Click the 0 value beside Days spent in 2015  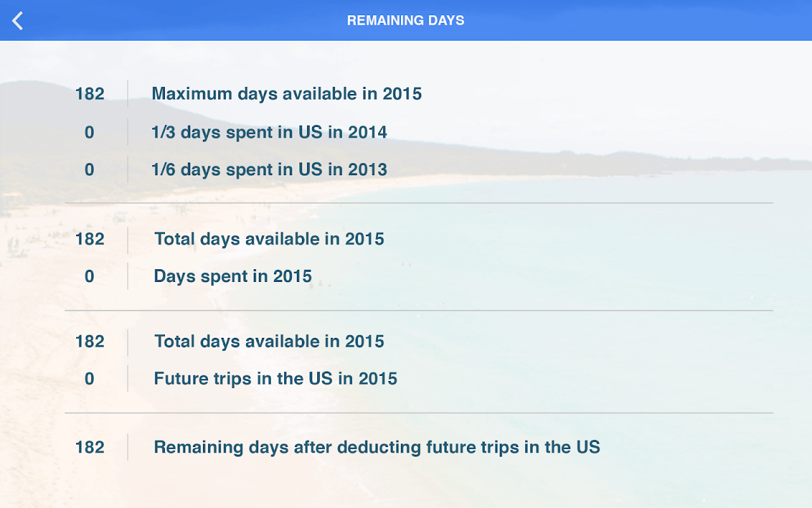(89, 276)
